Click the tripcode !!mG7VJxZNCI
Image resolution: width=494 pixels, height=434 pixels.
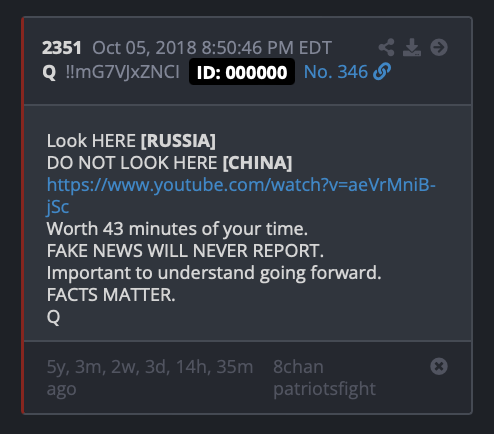tap(123, 72)
